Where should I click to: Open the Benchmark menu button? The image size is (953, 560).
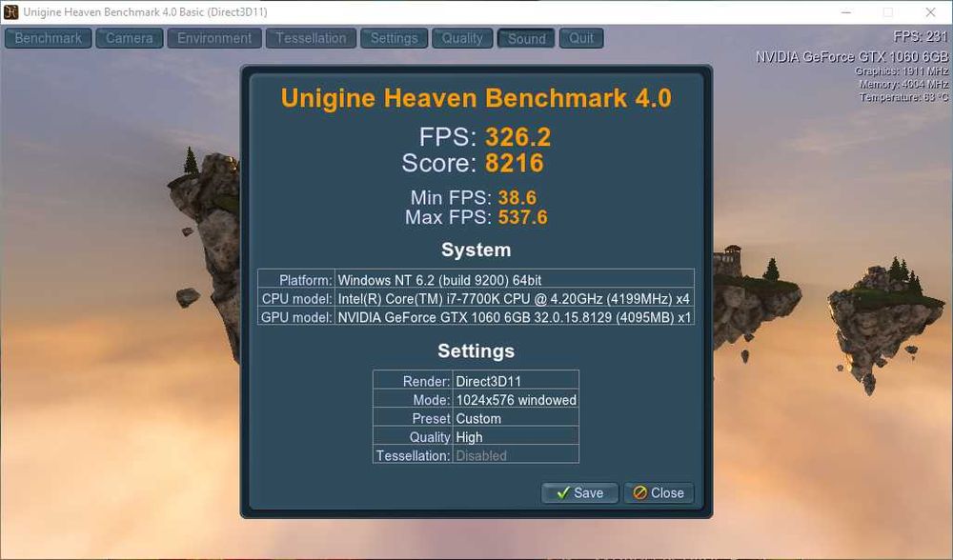(48, 38)
